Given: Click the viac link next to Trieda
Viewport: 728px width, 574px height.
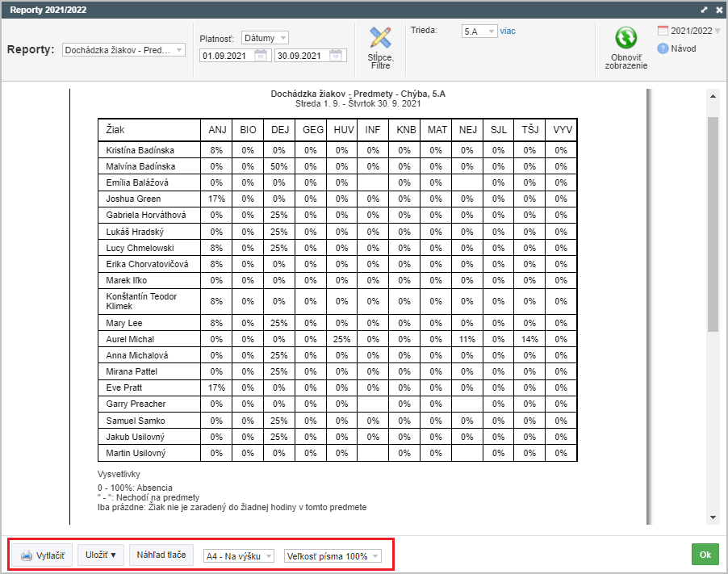Looking at the screenshot, I should (508, 31).
